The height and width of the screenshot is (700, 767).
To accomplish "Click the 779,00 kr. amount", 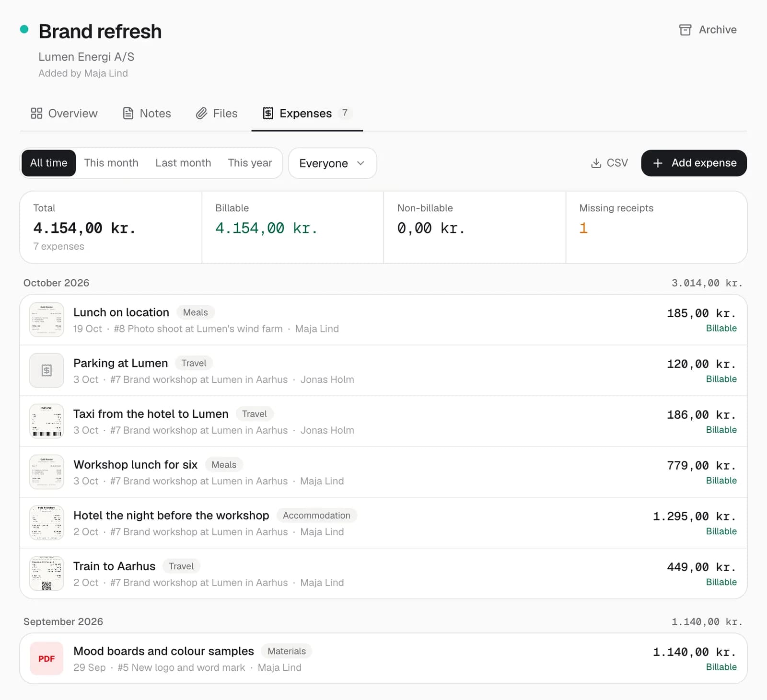I will tap(702, 466).
